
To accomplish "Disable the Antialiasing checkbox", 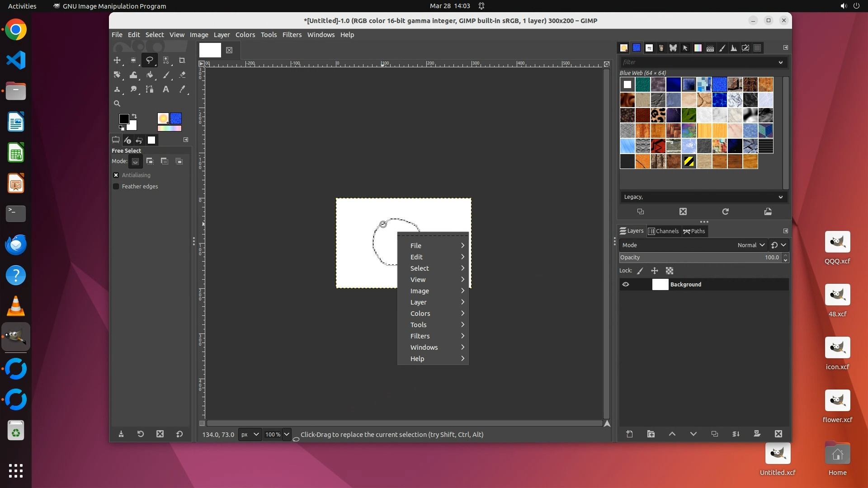I will (116, 175).
